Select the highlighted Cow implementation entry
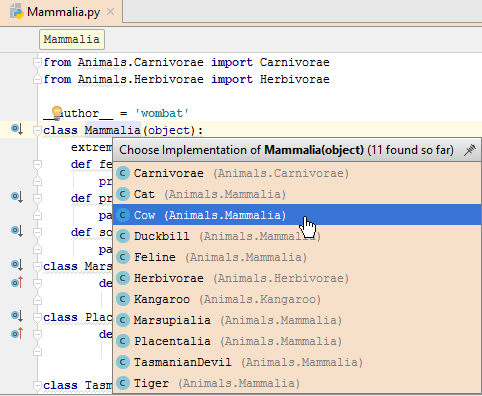The image size is (482, 396). click(297, 215)
